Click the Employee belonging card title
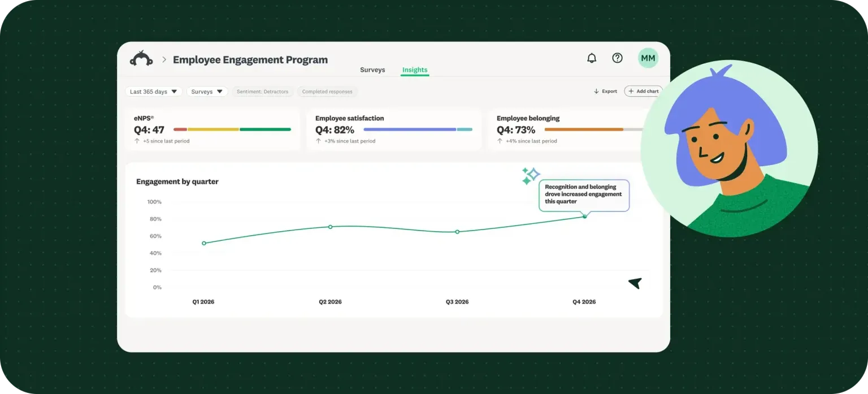 [x=528, y=118]
